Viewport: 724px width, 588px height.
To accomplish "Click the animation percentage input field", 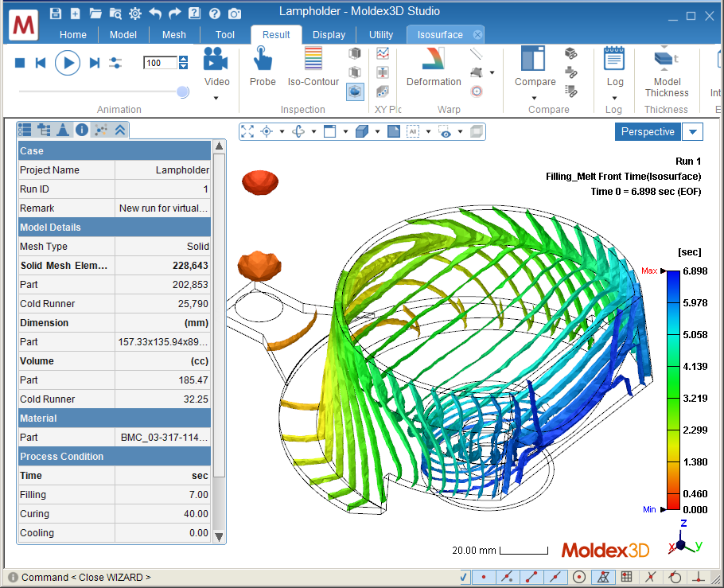I will pos(160,63).
